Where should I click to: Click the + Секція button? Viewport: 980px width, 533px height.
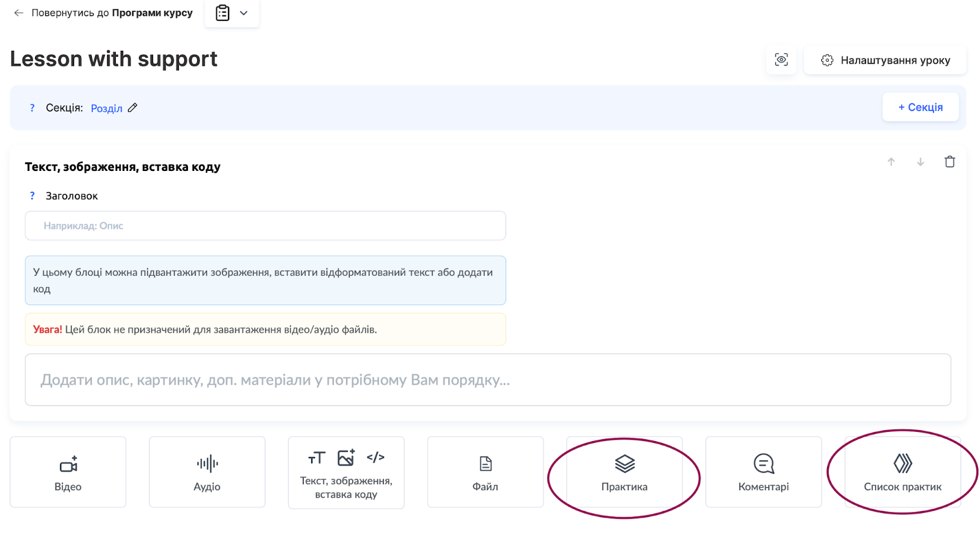coord(920,107)
